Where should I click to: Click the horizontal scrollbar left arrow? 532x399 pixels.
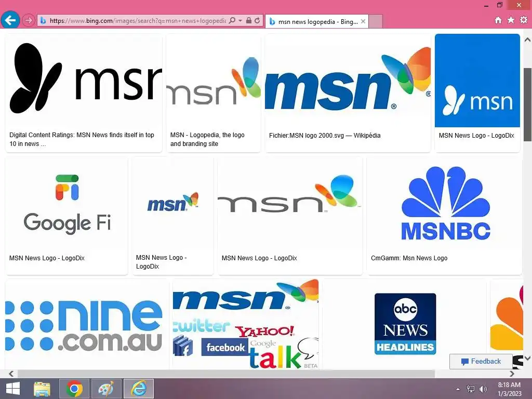pyautogui.click(x=11, y=374)
